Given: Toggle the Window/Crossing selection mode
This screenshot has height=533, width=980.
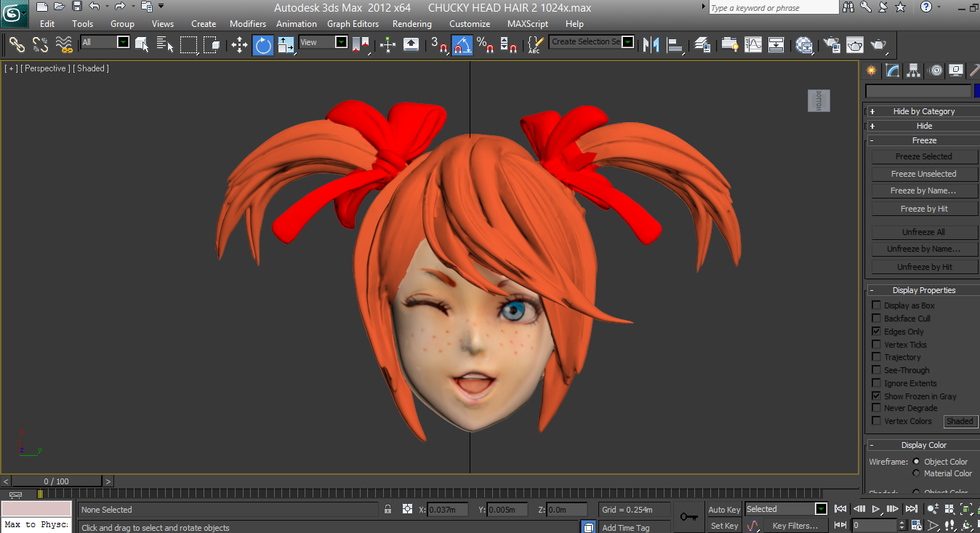Looking at the screenshot, I should pos(212,45).
